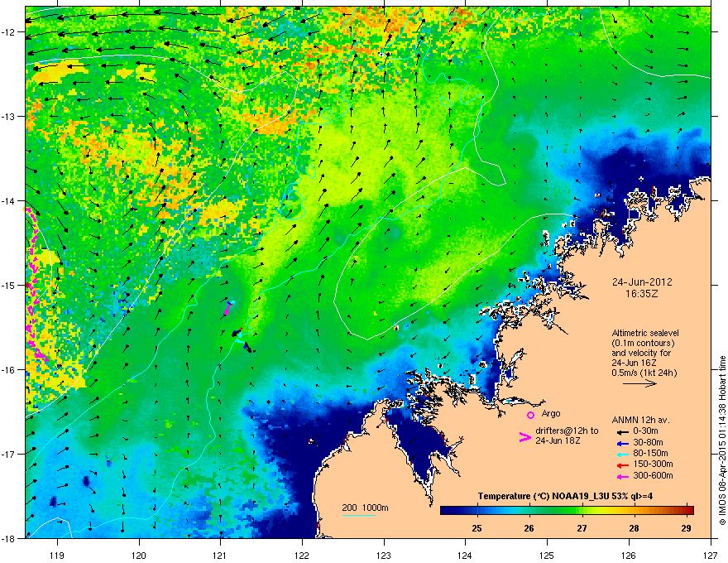Click the "24-Jun-2012" date label
This screenshot has height=563, width=728.
click(642, 282)
